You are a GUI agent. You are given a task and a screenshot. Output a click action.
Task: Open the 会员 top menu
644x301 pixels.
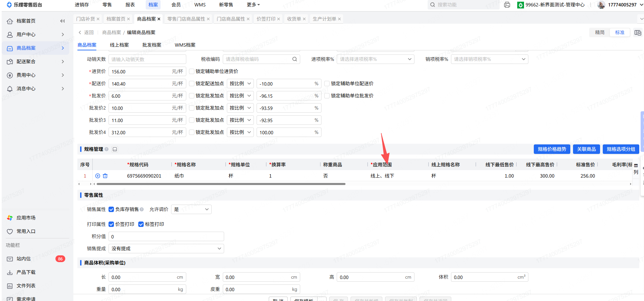tap(176, 5)
